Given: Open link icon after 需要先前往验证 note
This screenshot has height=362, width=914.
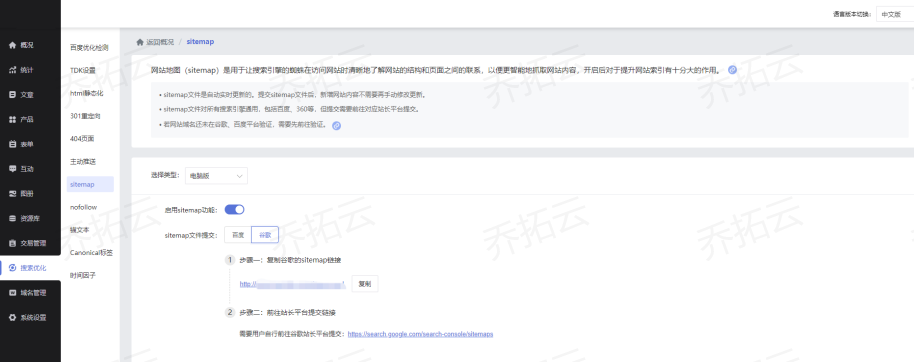Looking at the screenshot, I should coord(336,125).
